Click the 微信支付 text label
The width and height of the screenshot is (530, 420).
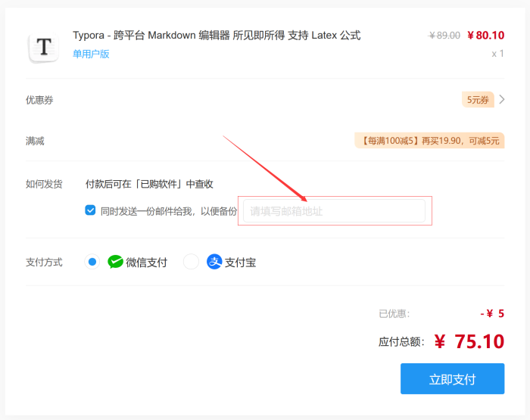(147, 262)
